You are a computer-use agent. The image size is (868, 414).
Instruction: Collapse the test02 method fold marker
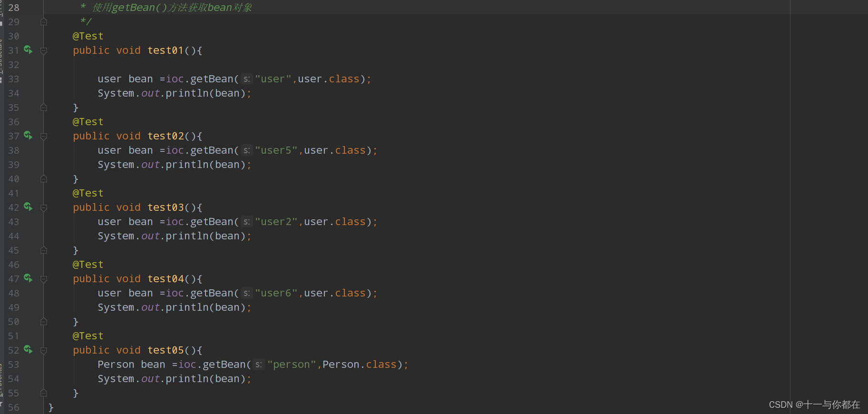point(44,136)
